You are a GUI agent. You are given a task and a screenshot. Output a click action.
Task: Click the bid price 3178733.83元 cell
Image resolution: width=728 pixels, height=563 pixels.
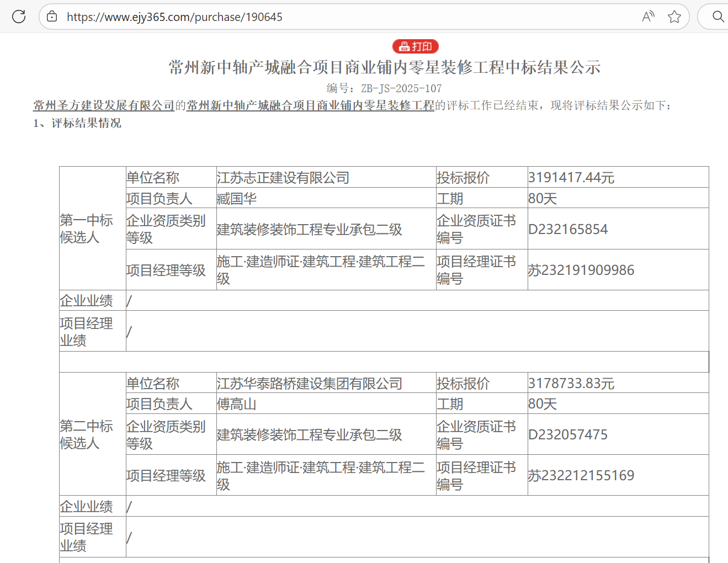571,384
